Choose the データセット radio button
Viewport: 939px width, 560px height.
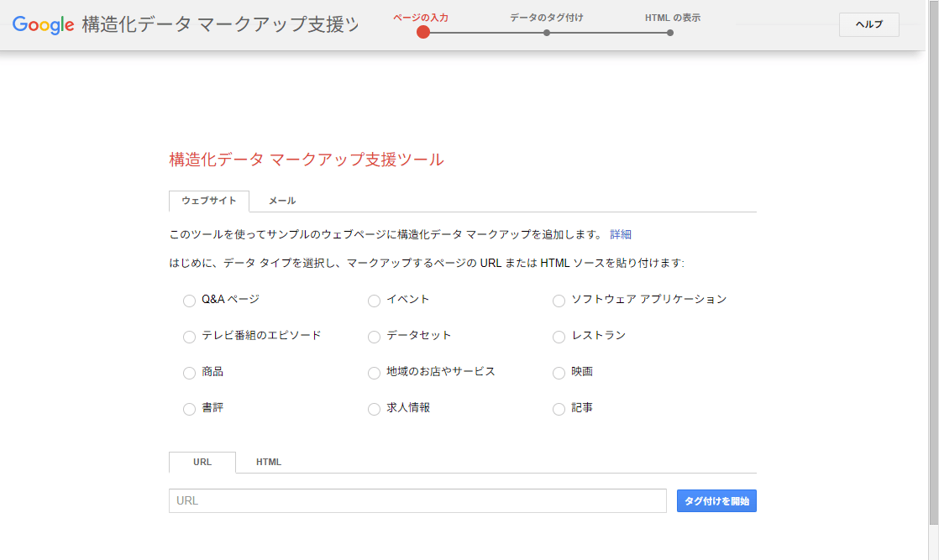point(374,337)
